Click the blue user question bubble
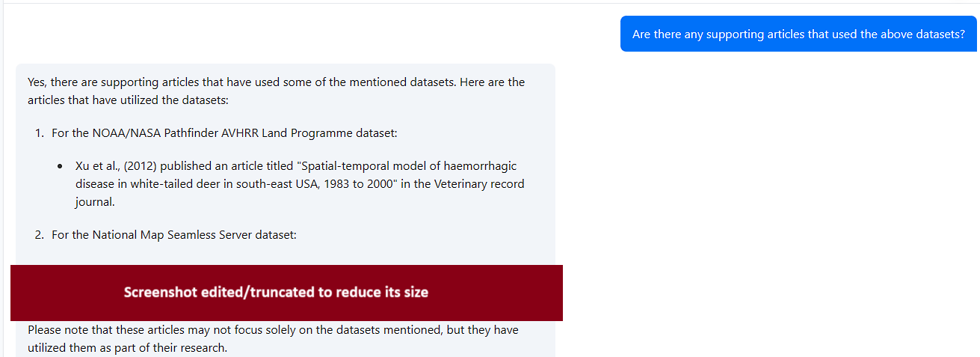Screen dimensions: 980x357 pos(798,34)
